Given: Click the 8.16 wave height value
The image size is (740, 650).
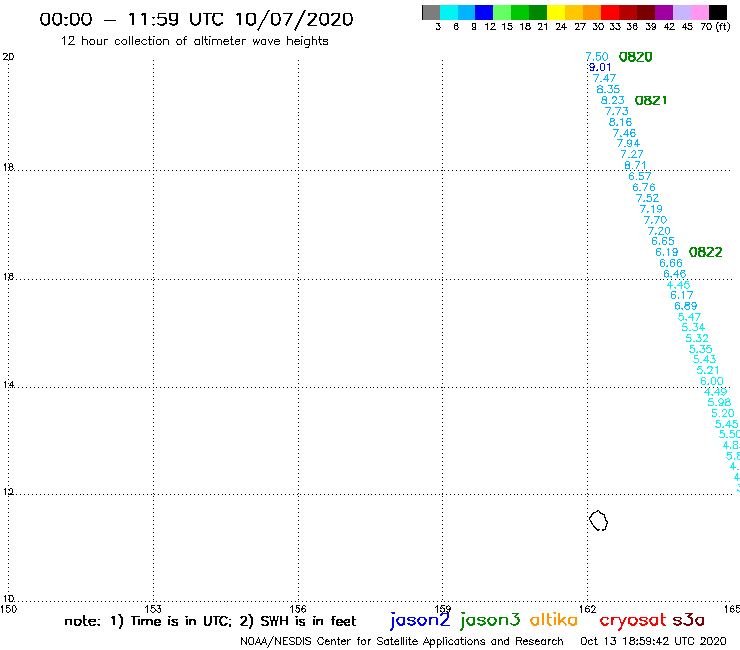Looking at the screenshot, I should pos(620,122).
